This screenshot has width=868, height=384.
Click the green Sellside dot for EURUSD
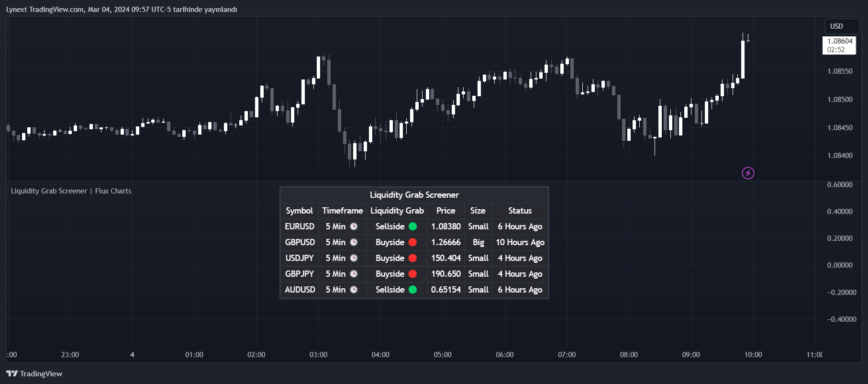[412, 226]
